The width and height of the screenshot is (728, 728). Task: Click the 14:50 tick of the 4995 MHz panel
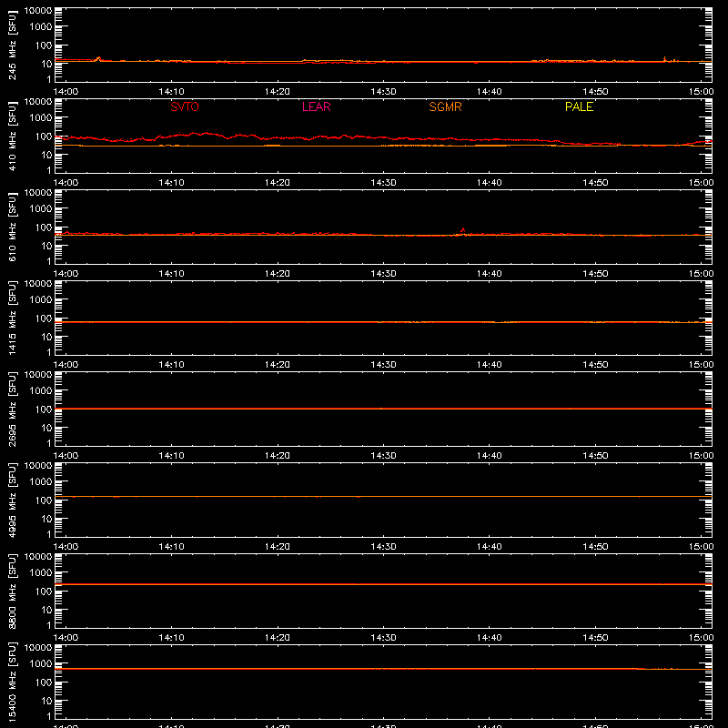[595, 547]
